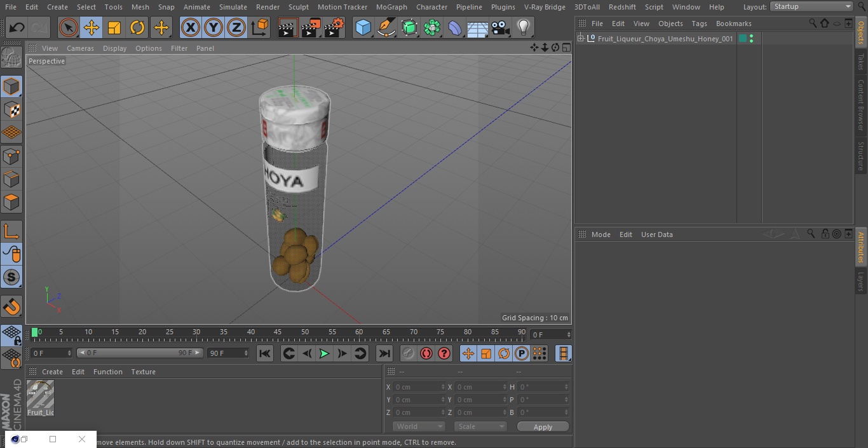Click the Record Active Objects button
Image resolution: width=868 pixels, height=448 pixels.
(409, 353)
